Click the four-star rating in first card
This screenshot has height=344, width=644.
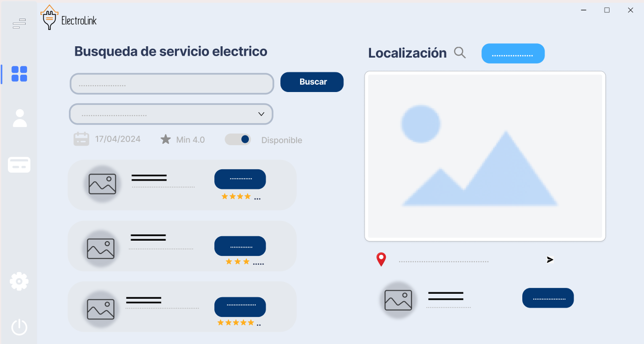(x=236, y=196)
